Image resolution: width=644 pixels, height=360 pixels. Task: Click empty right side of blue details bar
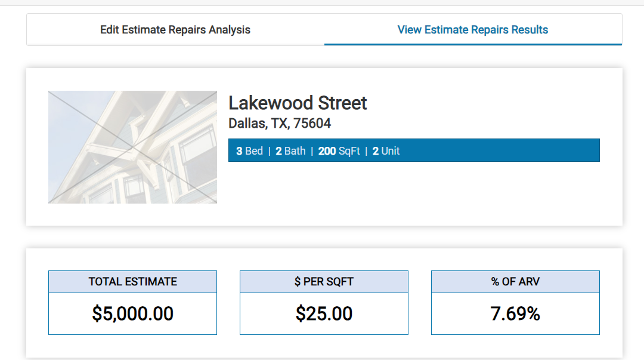click(507, 150)
